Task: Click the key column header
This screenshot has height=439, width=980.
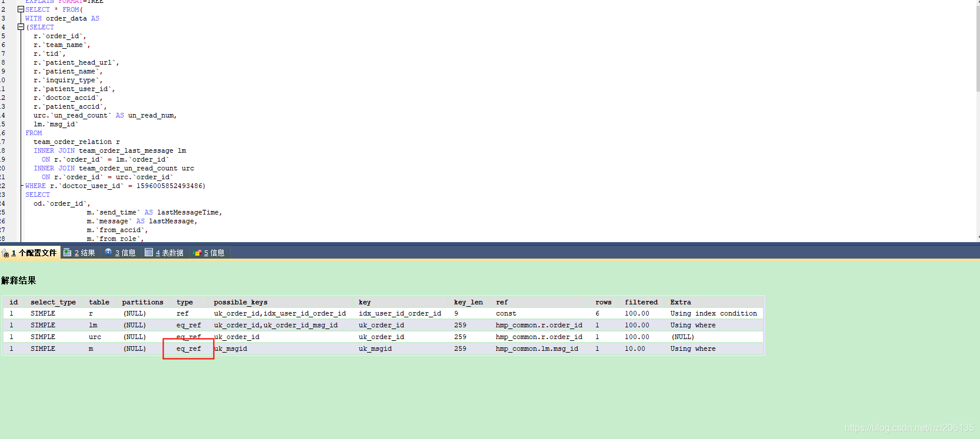Action: 365,302
